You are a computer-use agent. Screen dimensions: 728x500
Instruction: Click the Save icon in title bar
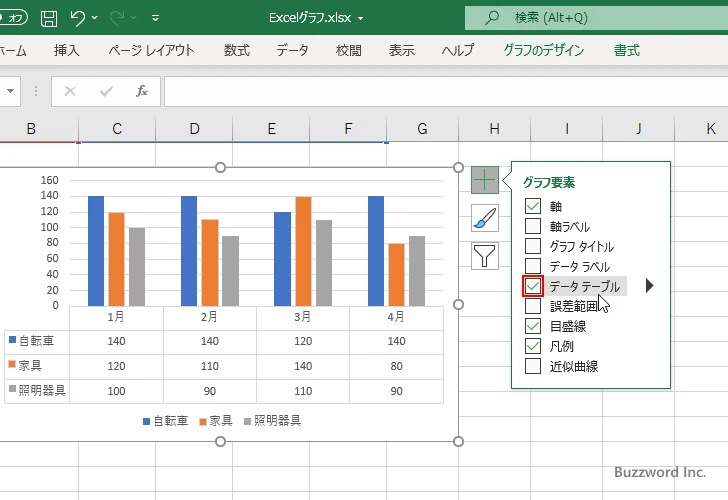click(49, 18)
